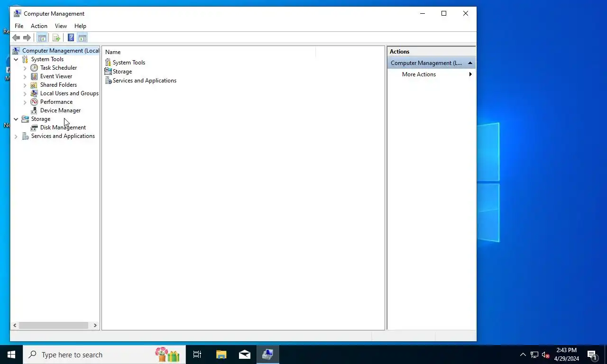Click the Computer Management title bar icon
The image size is (607, 364).
click(18, 13)
